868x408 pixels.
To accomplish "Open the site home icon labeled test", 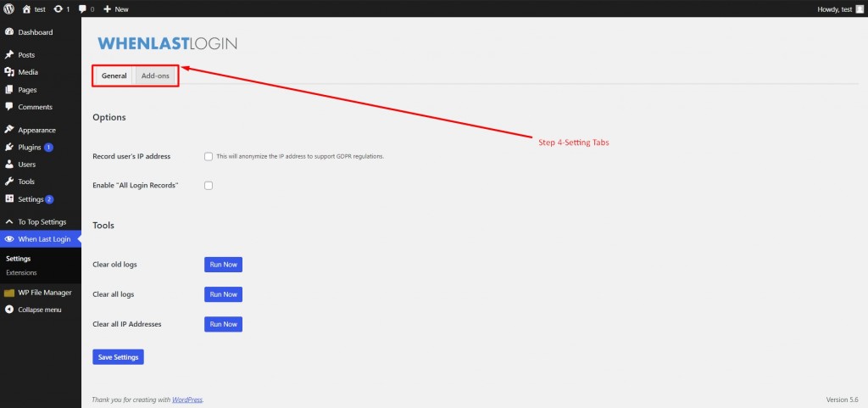I will point(26,8).
